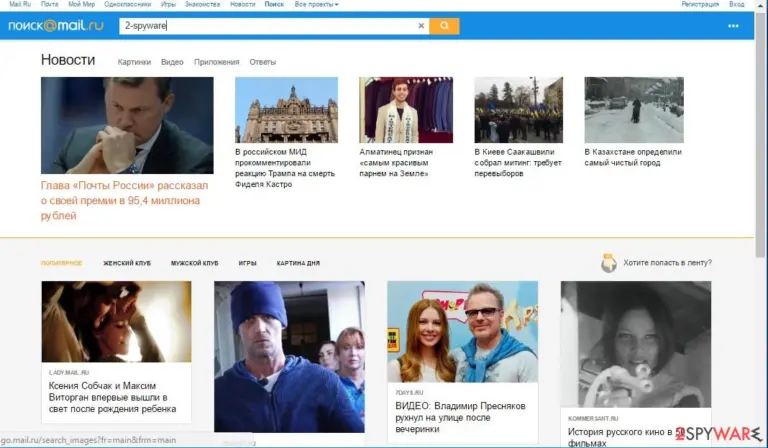Click the Вход link at top right

click(737, 4)
